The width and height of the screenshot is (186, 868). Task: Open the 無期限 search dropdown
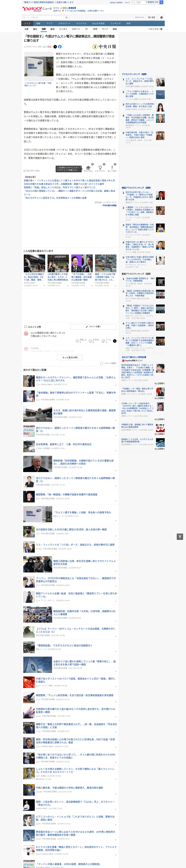(153, 2)
